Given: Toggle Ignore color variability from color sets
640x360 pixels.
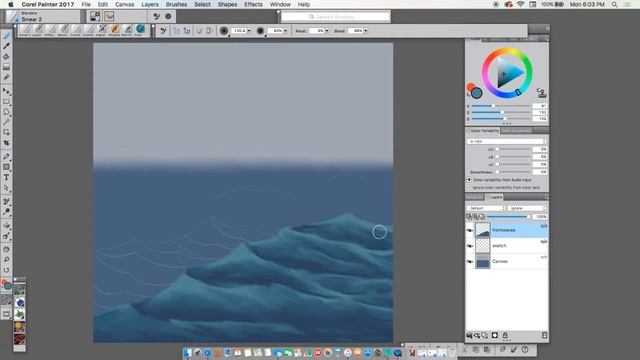Looking at the screenshot, I should (469, 187).
